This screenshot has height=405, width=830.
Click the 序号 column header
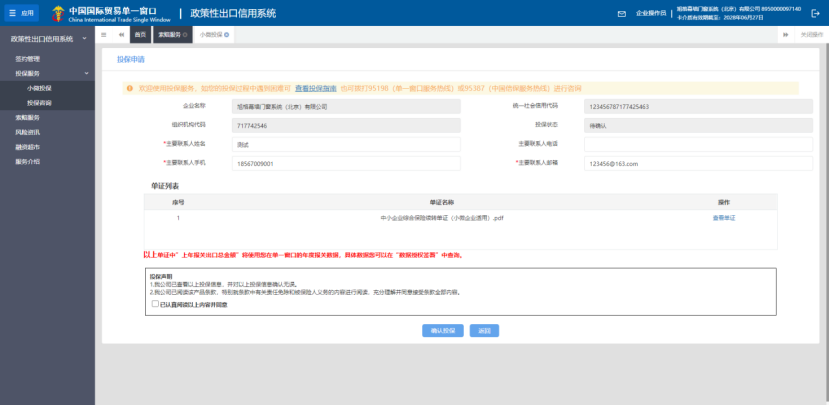(x=178, y=202)
